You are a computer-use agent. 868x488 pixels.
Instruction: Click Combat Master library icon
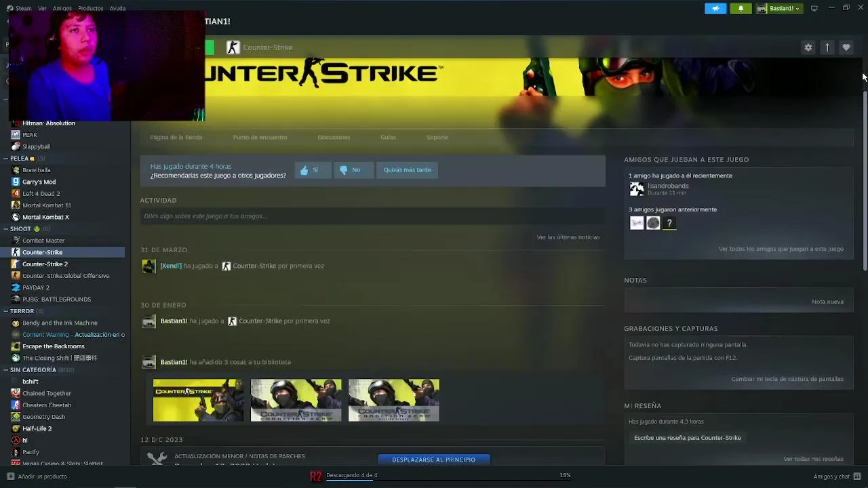16,241
